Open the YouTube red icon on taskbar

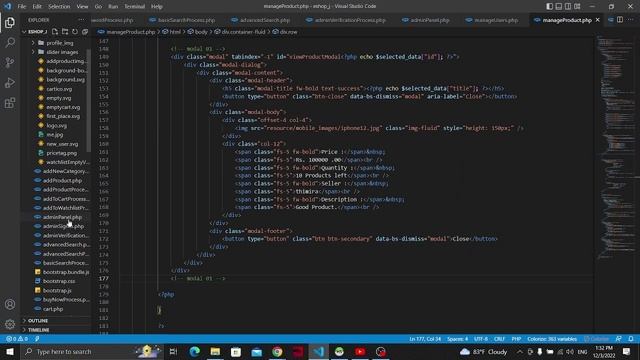360,351
